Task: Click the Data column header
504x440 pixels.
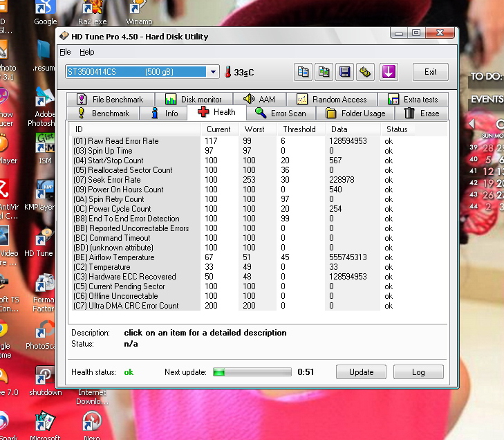Action: (353, 129)
